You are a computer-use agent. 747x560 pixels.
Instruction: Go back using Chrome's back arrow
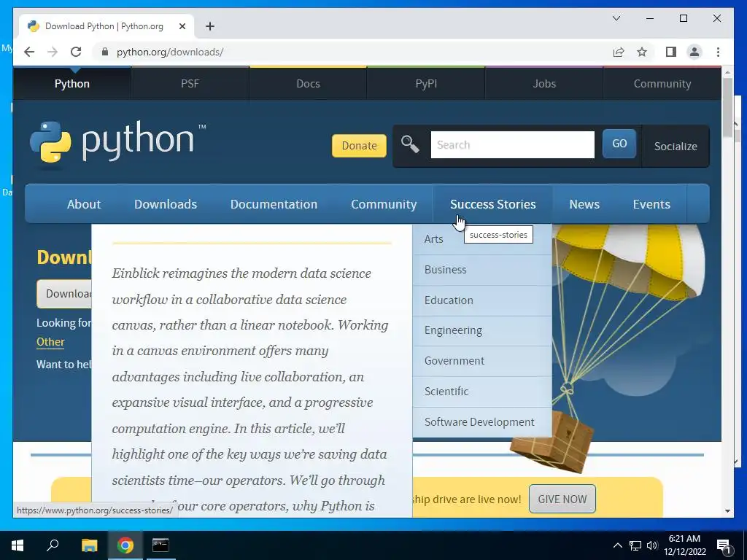tap(29, 52)
